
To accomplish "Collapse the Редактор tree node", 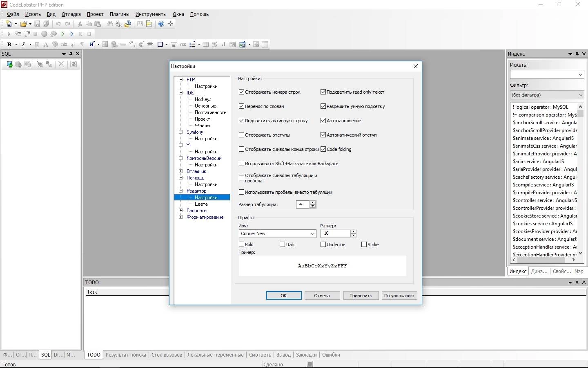I will pyautogui.click(x=180, y=191).
